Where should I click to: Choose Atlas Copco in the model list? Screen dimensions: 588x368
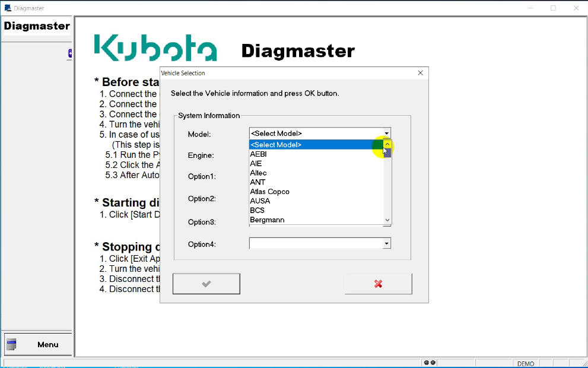[x=269, y=192]
